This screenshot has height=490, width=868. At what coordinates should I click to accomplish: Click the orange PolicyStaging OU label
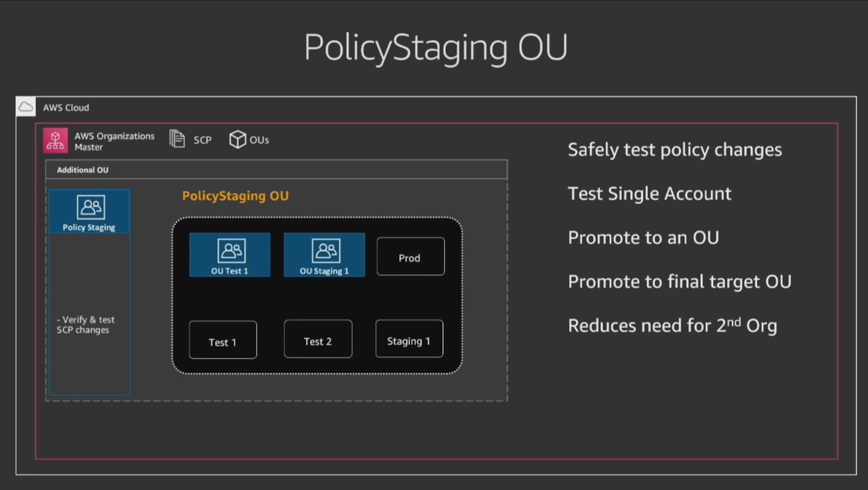235,196
